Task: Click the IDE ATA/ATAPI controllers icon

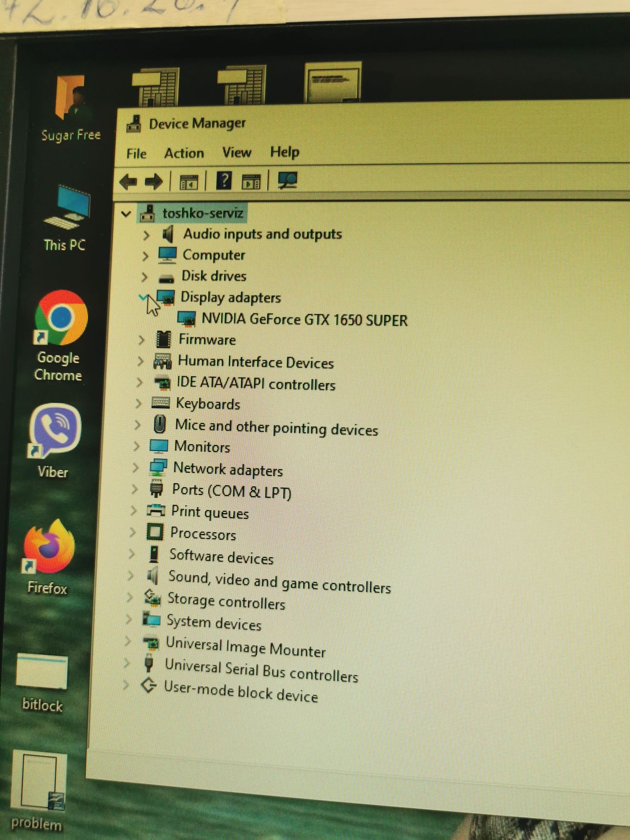Action: [x=162, y=383]
